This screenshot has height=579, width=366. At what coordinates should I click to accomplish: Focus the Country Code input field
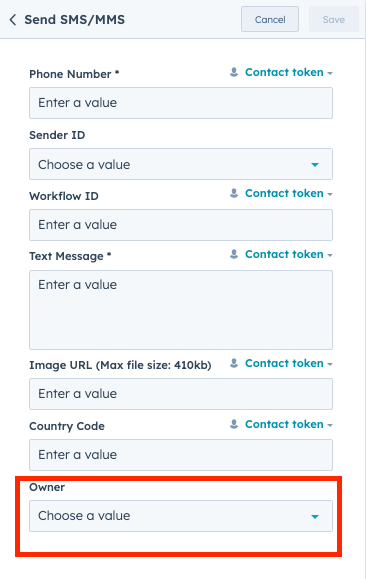[x=181, y=455]
